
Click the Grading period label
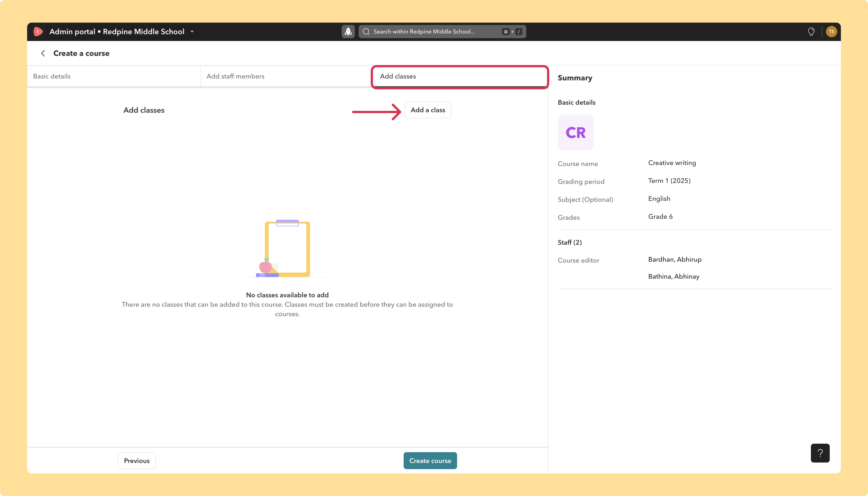[x=581, y=182]
